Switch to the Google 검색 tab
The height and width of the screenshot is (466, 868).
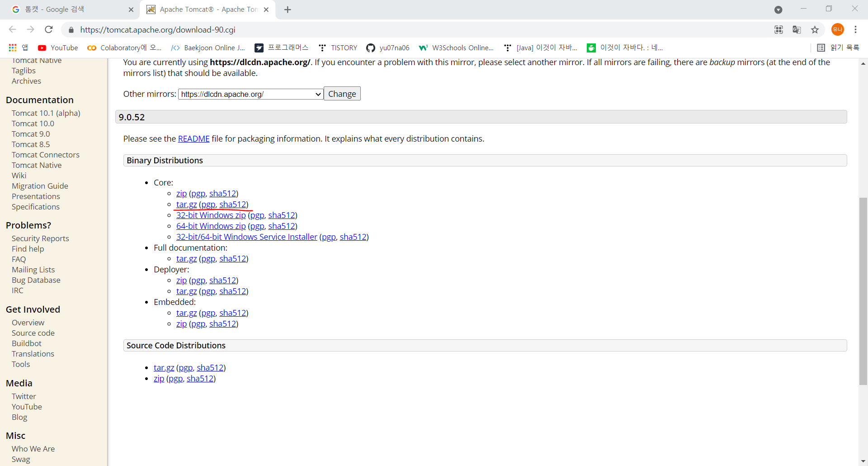(x=70, y=10)
